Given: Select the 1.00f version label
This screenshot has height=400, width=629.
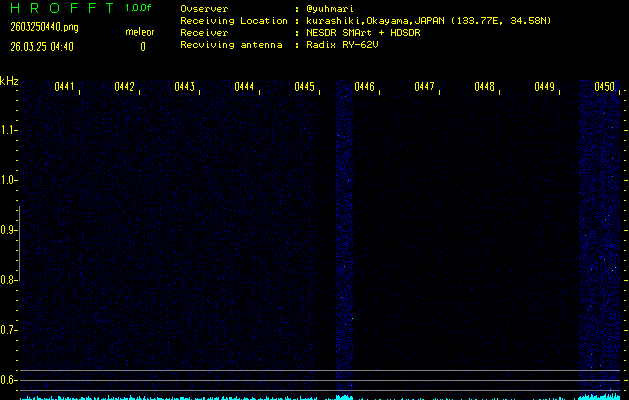Looking at the screenshot, I should tap(138, 8).
